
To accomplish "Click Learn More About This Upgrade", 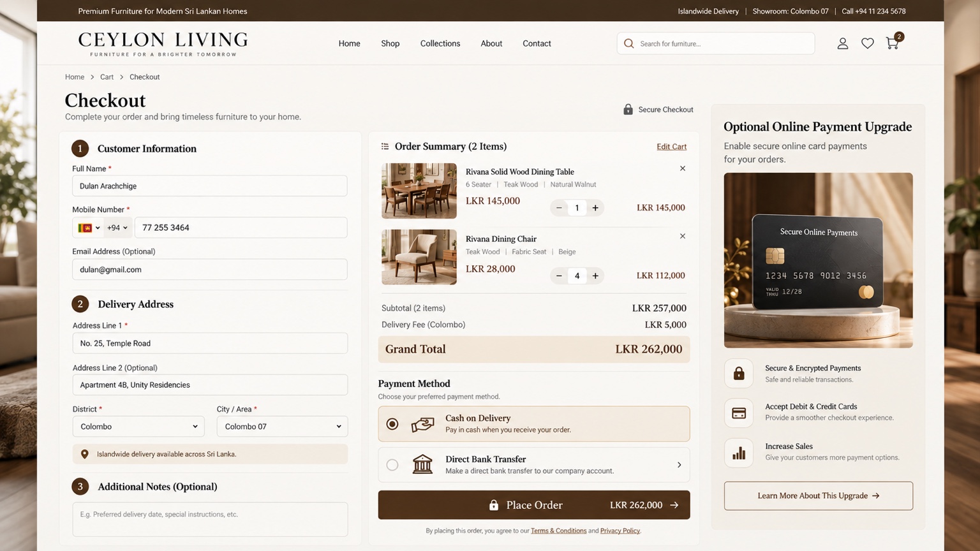I will click(818, 496).
